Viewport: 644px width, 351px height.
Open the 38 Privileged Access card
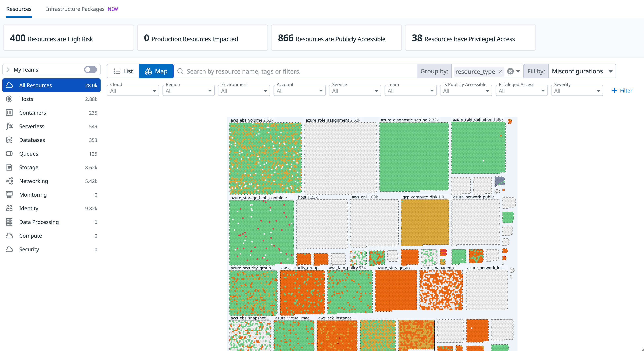tap(470, 37)
